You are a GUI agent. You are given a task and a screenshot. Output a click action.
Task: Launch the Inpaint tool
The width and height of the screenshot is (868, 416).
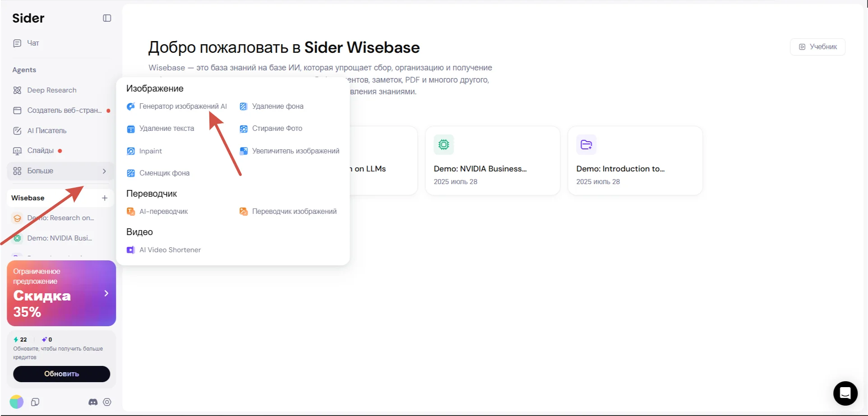point(144,151)
